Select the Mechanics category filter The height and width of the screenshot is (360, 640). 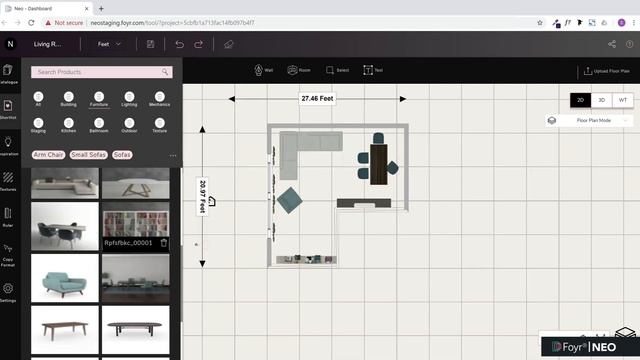pyautogui.click(x=160, y=99)
